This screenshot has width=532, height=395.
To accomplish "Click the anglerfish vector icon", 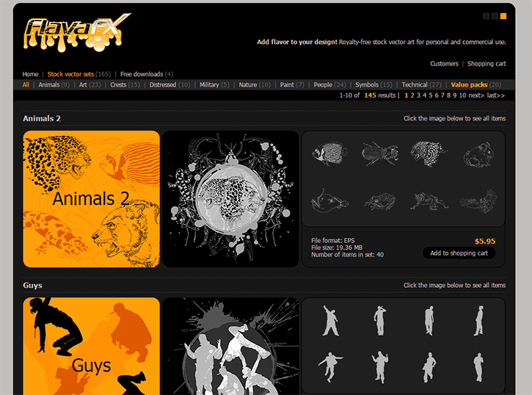I will pyautogui.click(x=329, y=202).
